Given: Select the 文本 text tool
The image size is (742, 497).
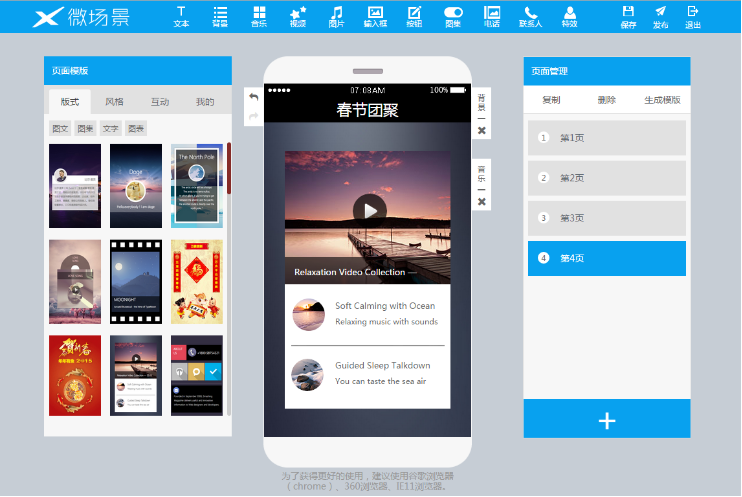Looking at the screenshot, I should 181,15.
